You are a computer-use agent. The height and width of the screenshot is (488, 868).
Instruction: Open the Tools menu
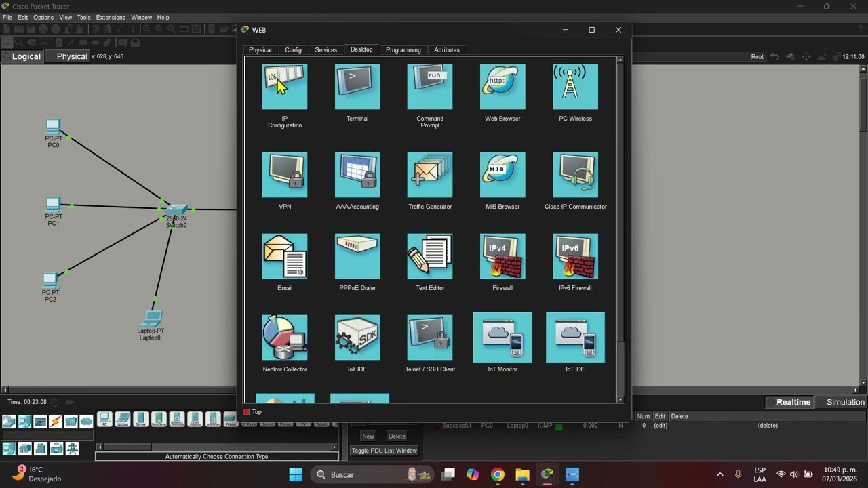point(84,17)
